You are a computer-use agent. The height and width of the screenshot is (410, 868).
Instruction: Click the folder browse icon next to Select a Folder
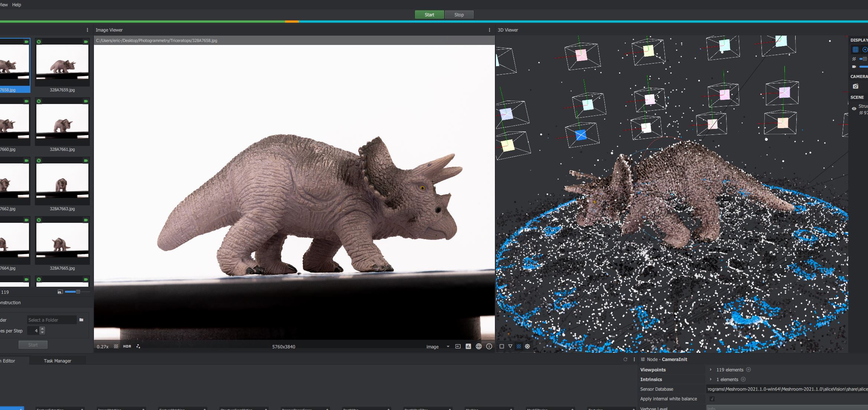click(81, 320)
